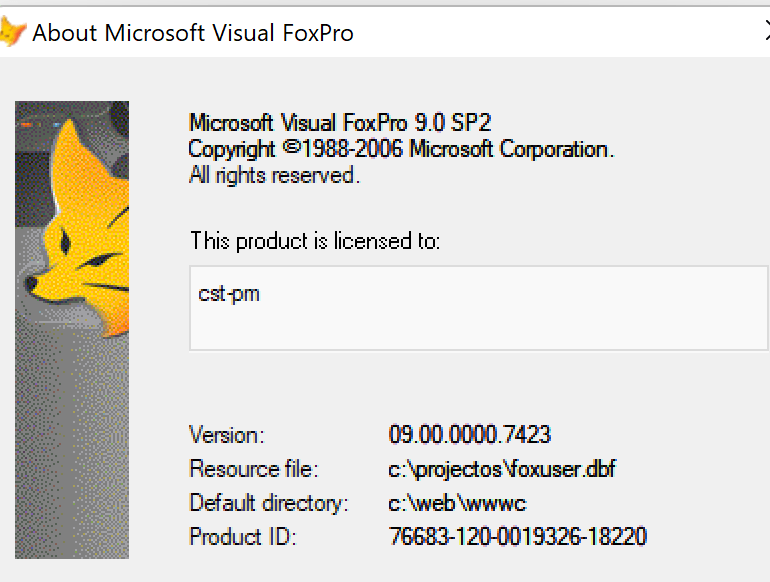The width and height of the screenshot is (770, 582).
Task: Click the 'Microsoft Visual FoxPro 9.0 SP2' heading
Action: click(x=340, y=123)
